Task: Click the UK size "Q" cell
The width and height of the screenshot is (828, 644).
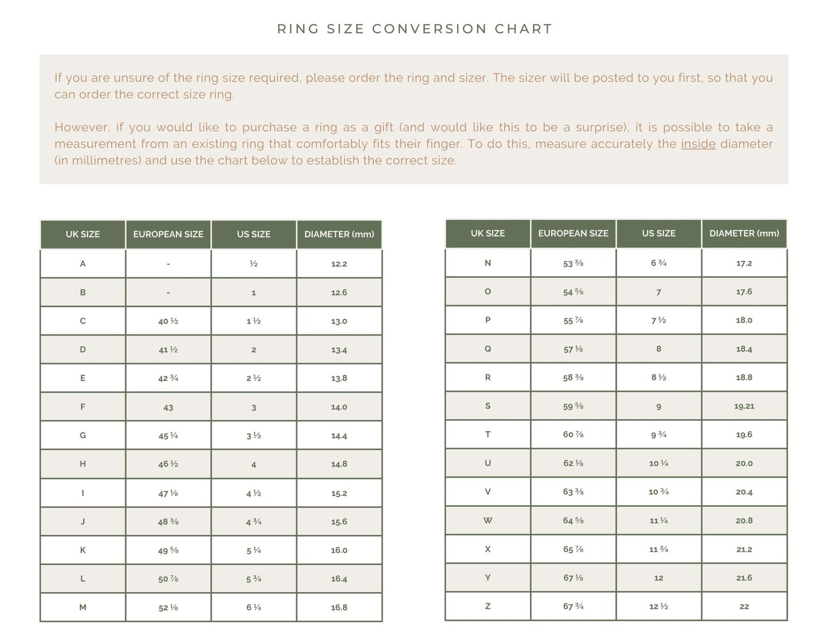Action: pyautogui.click(x=487, y=349)
